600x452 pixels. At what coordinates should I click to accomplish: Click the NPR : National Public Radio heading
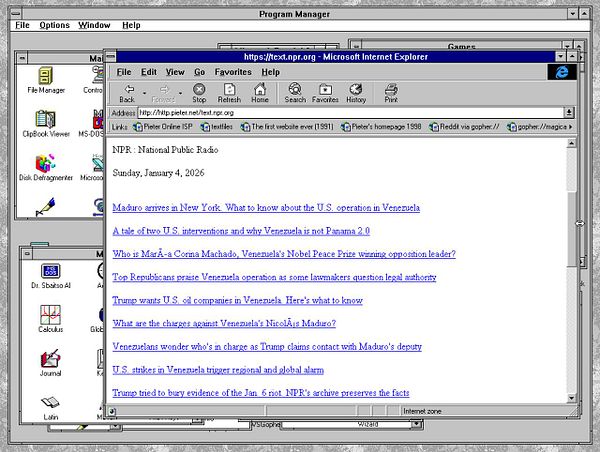[x=165, y=150]
